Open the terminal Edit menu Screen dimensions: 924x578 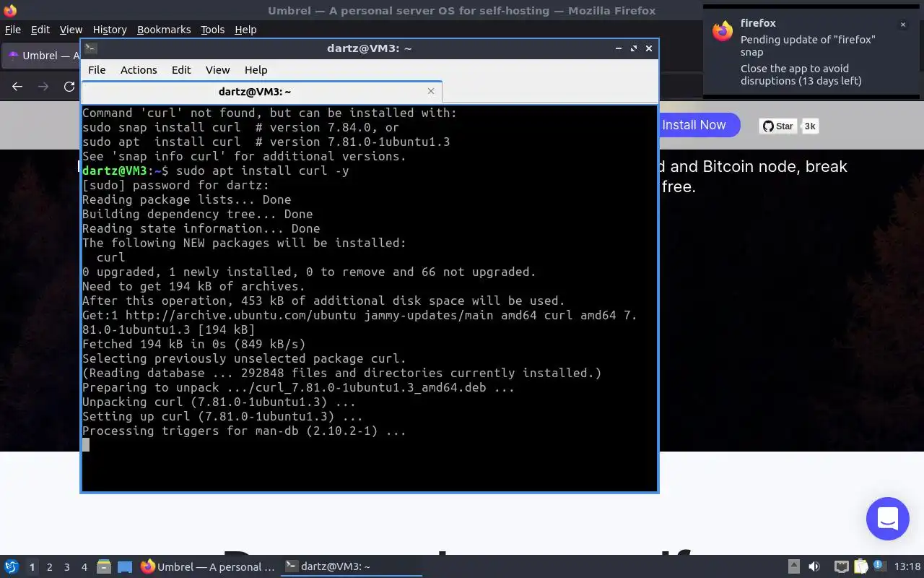(181, 70)
